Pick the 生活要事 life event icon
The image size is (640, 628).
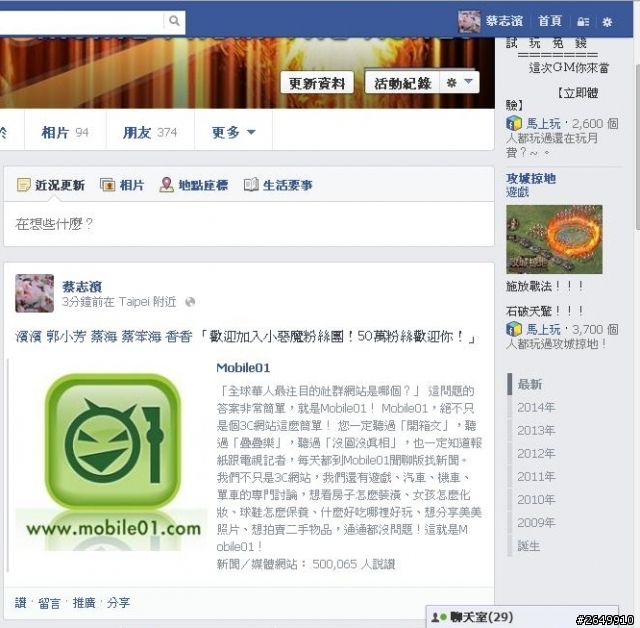tap(251, 185)
